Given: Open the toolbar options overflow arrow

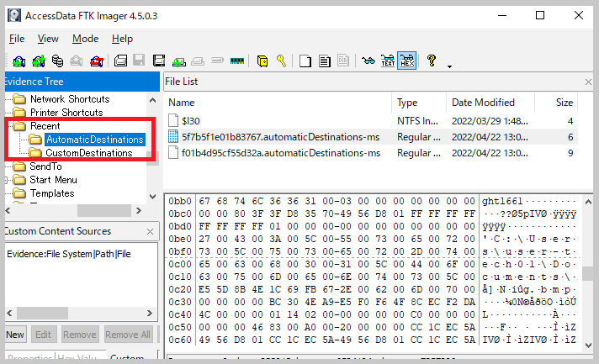Looking at the screenshot, I should [449, 66].
